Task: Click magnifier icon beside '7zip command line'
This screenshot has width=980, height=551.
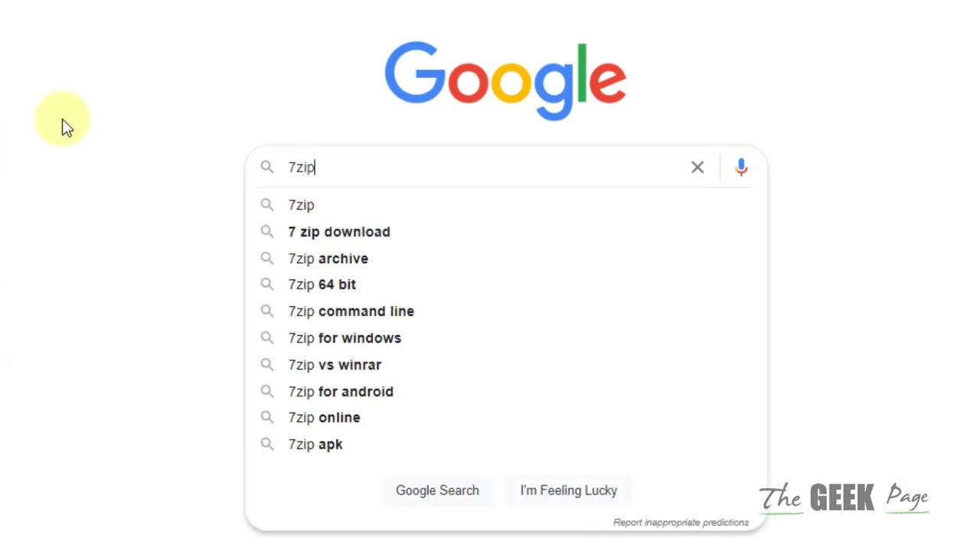Action: [x=266, y=311]
